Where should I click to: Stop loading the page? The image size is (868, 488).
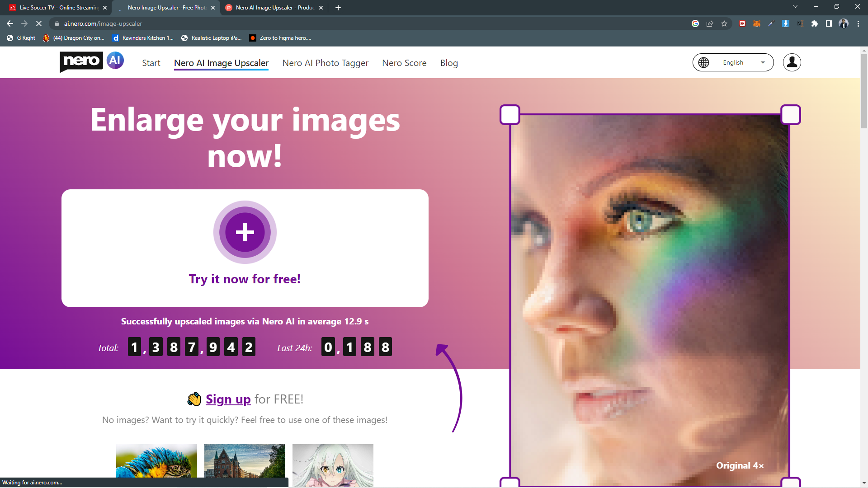coord(39,23)
